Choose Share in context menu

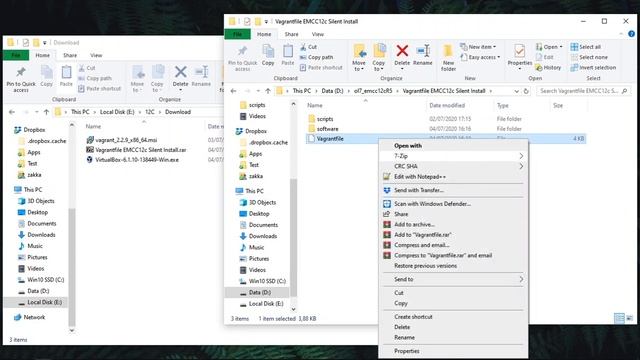click(453, 214)
